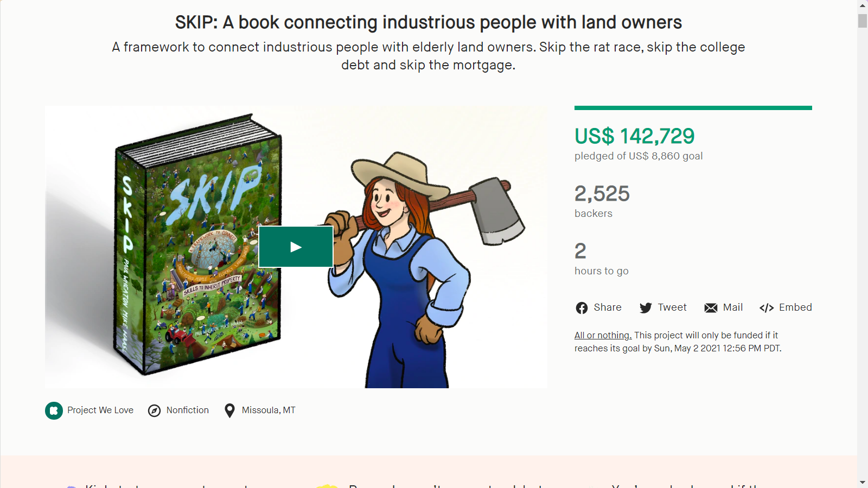Click the Project We Love badge icon
The width and height of the screenshot is (868, 488).
[54, 410]
